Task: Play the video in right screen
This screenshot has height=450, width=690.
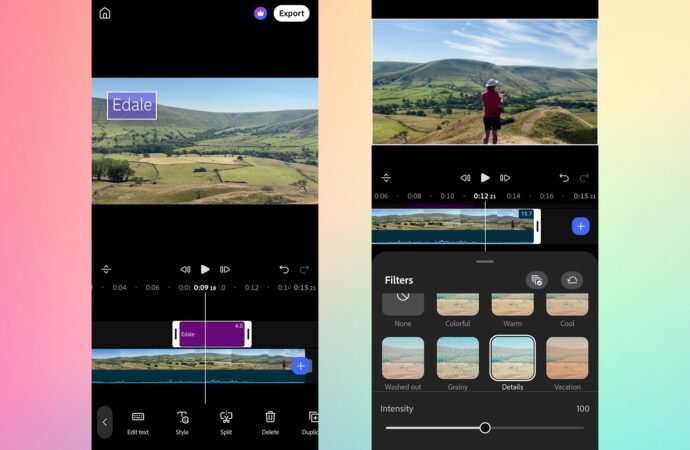Action: tap(485, 178)
